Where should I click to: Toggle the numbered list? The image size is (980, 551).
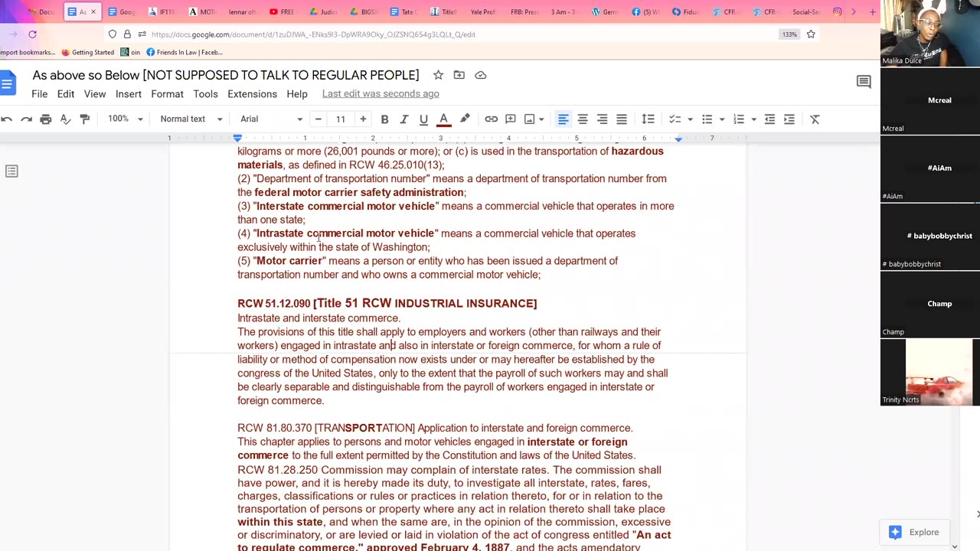point(739,119)
